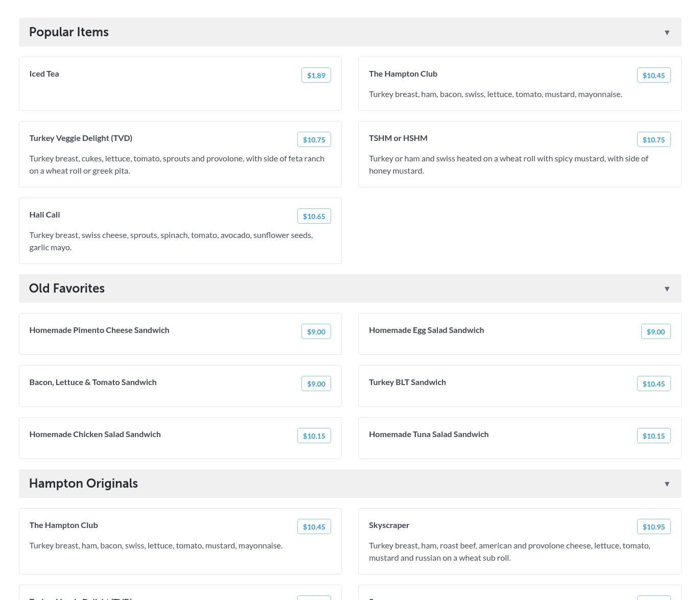This screenshot has width=700, height=600.
Task: Add Hampton Club from Popular Items via price
Action: (x=654, y=76)
